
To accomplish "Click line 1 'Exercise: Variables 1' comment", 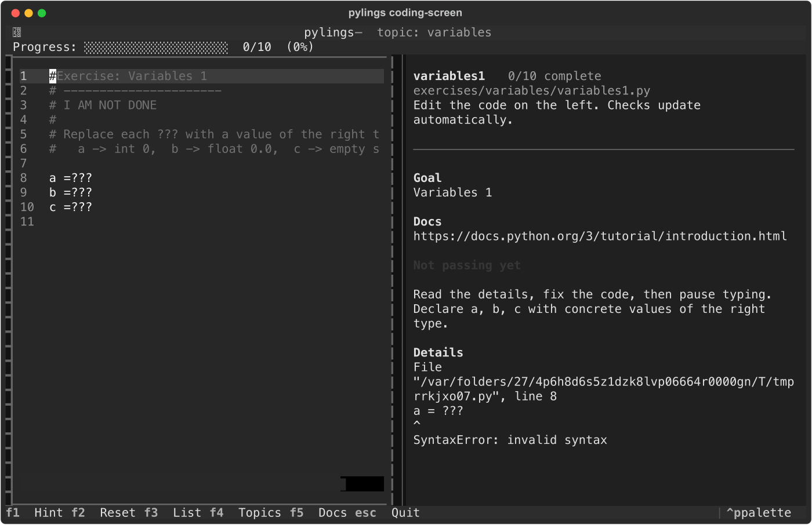I will click(128, 76).
